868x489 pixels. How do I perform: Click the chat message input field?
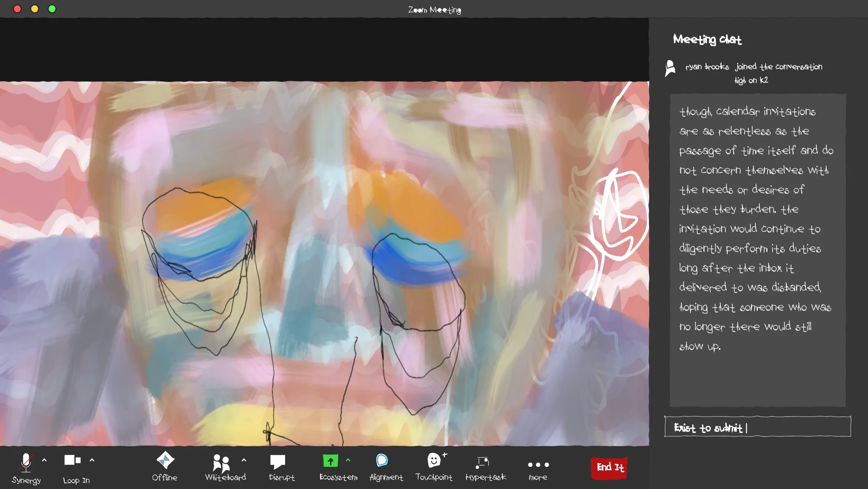758,427
